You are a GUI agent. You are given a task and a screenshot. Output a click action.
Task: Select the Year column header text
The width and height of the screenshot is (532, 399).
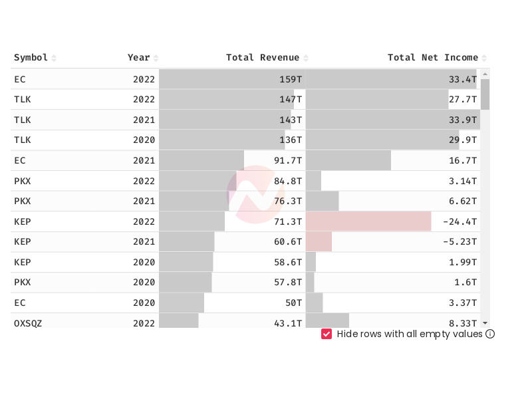(138, 57)
